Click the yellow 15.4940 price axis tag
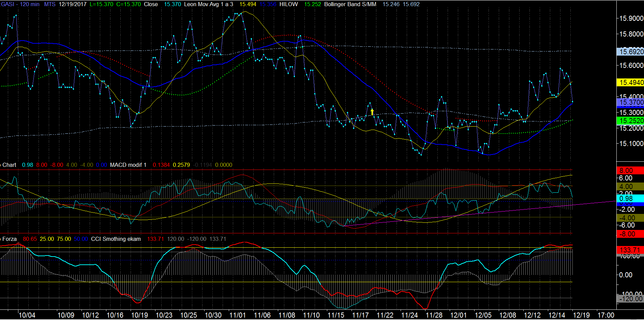This screenshot has width=644, height=320. click(x=630, y=82)
